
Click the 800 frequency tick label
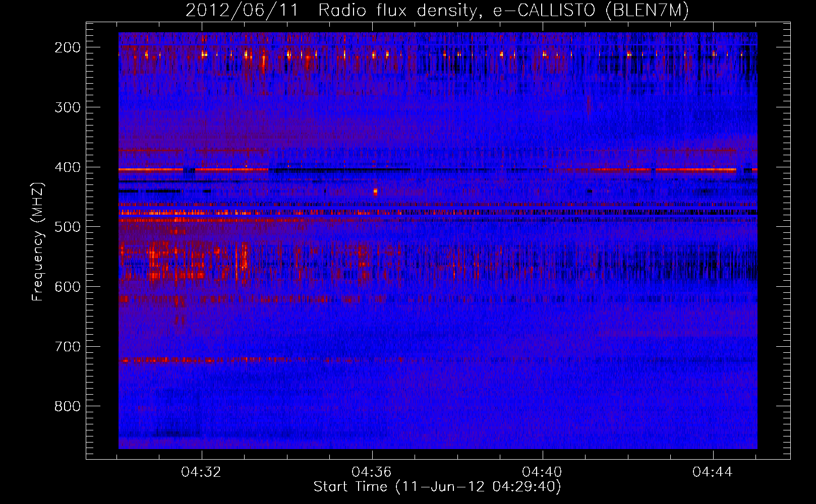coord(67,406)
